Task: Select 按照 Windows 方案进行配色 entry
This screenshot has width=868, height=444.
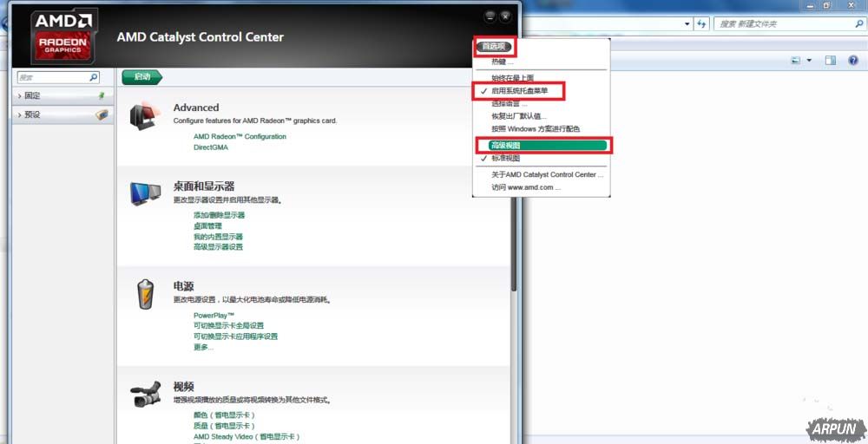Action: pyautogui.click(x=536, y=129)
